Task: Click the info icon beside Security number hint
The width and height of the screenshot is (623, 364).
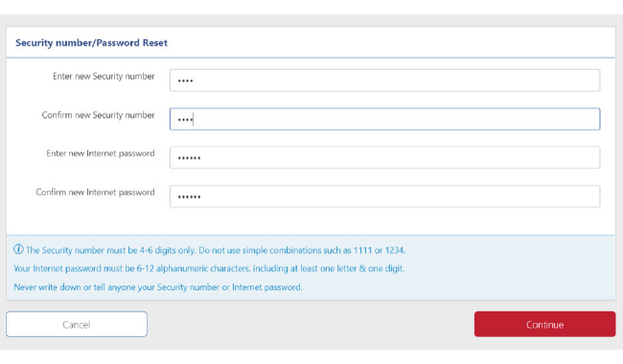Action: [x=18, y=249]
